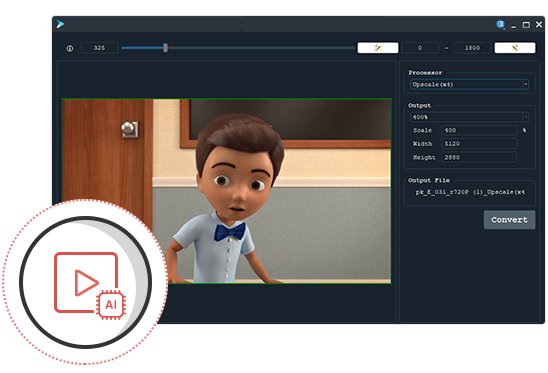Open the blue globe language menu
Viewport: 548px width, 373px height.
[x=500, y=24]
